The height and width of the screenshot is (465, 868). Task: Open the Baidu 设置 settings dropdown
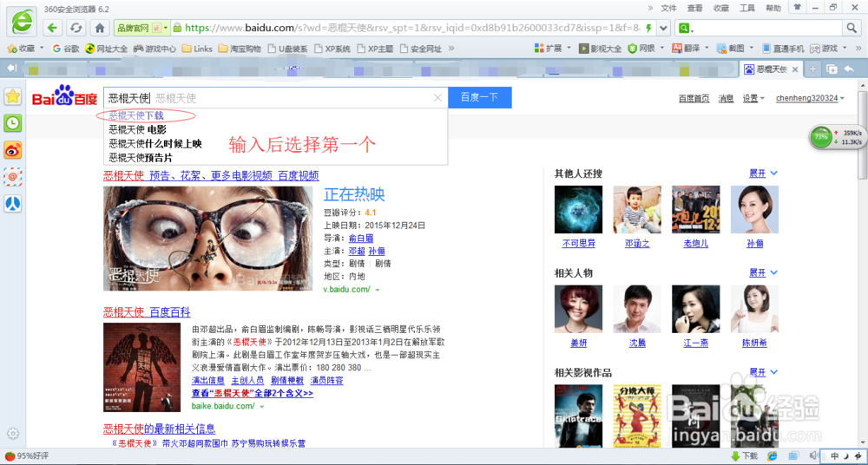(x=753, y=99)
